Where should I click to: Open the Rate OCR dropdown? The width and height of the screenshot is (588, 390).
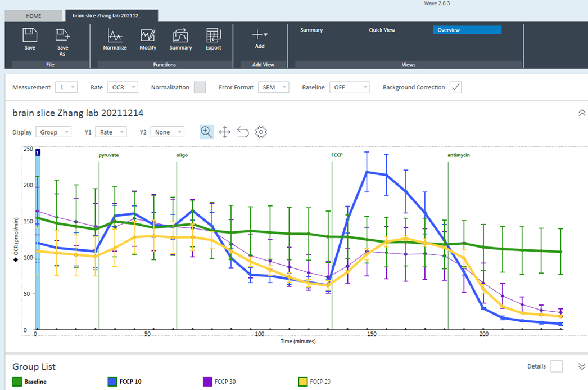(123, 87)
